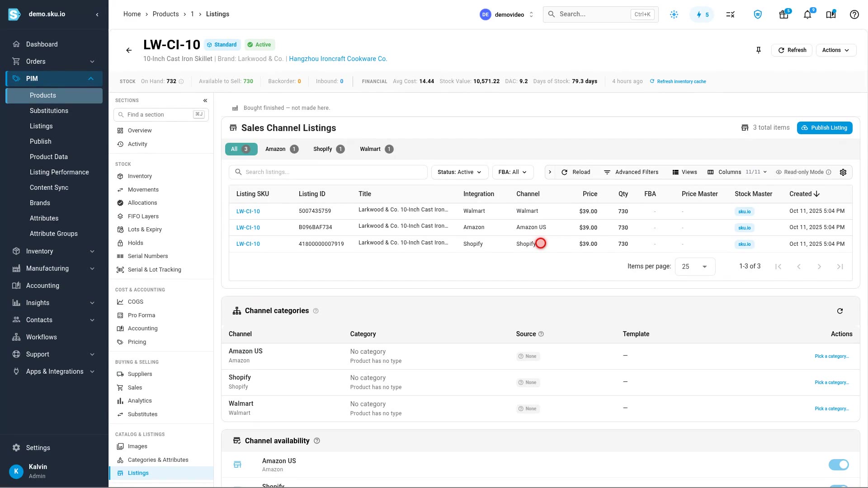Collapse the Sections panel
This screenshot has height=488, width=868.
click(205, 100)
